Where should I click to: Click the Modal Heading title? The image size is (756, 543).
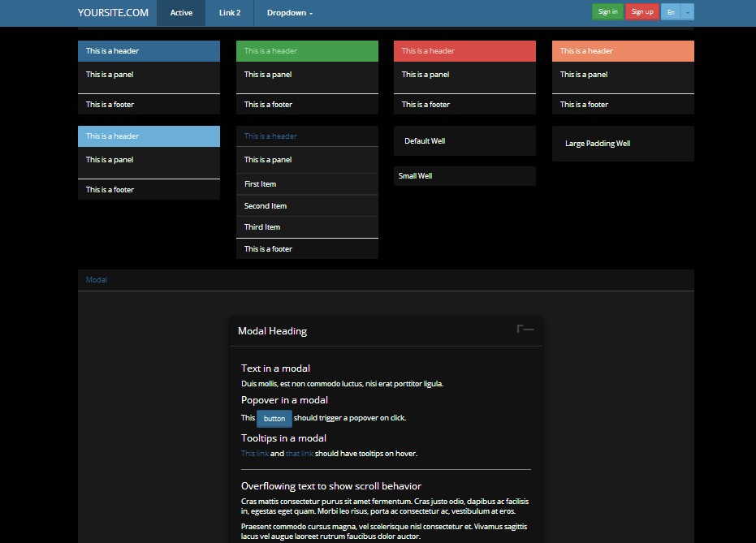[272, 331]
